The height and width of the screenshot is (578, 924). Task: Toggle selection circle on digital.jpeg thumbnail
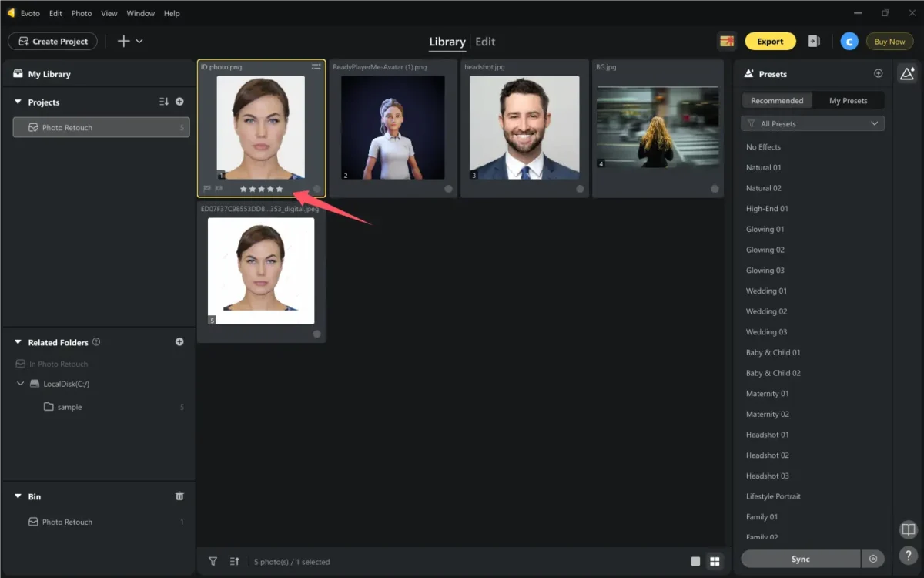[317, 334]
